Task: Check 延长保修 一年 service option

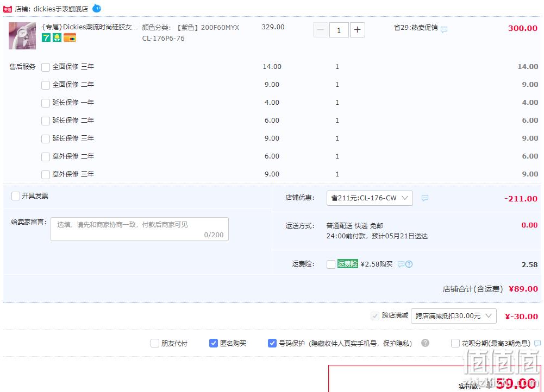Action: click(46, 103)
